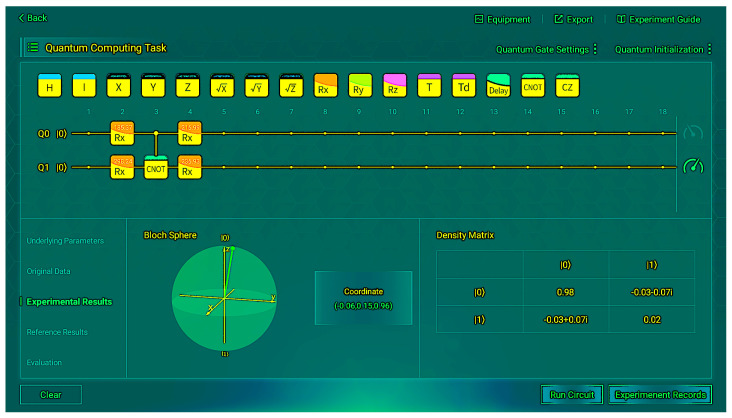
Task: Click density matrix cell -0.03-0.07i
Action: tap(652, 292)
